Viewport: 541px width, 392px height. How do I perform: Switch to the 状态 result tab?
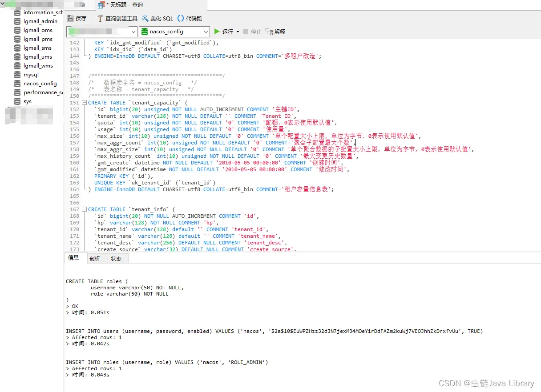pos(116,258)
